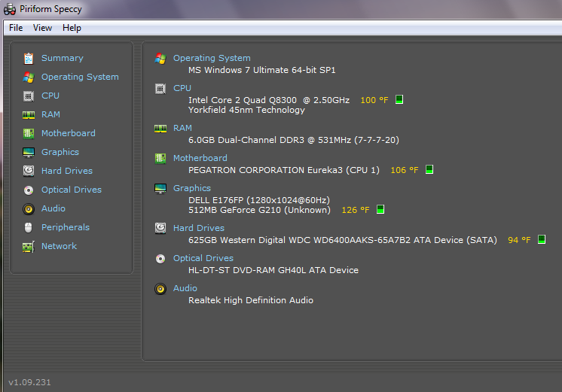This screenshot has height=392, width=562.
Task: Click HL-DT-ST DVD-RAM GH40L text
Action: coord(273,270)
